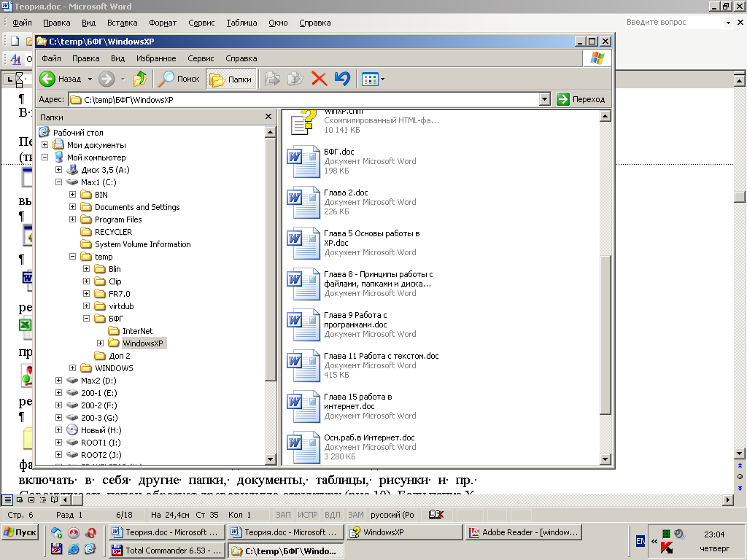This screenshot has height=560, width=747.
Task: Select Глава 9 Работа с программами icon
Action: pyautogui.click(x=303, y=325)
